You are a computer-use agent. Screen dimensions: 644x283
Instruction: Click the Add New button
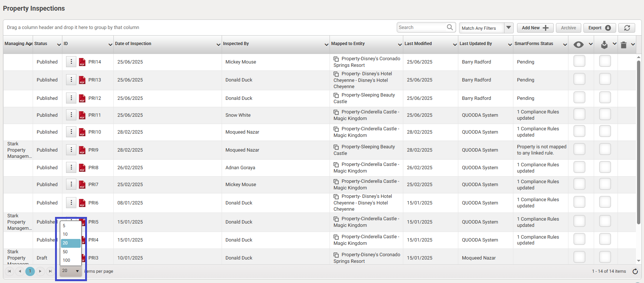point(535,28)
